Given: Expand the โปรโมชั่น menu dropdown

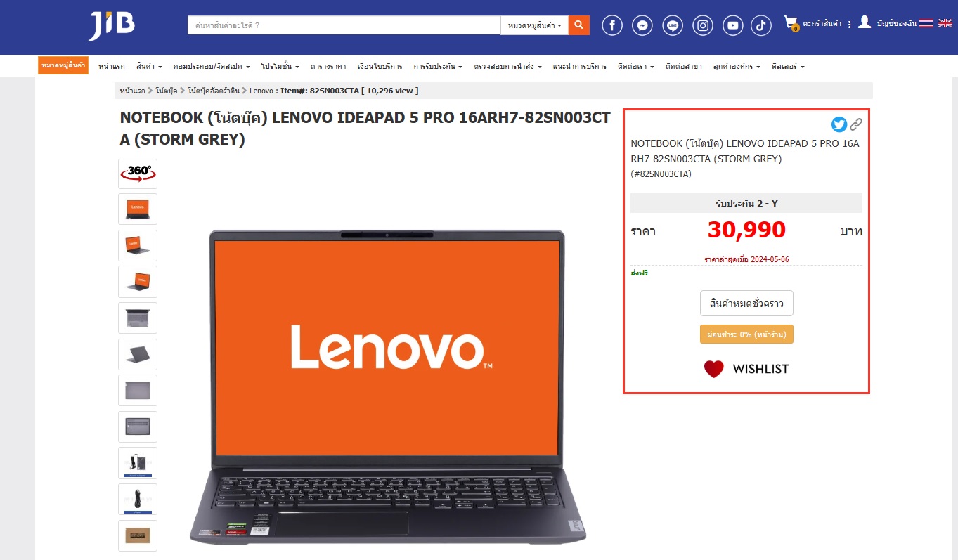Looking at the screenshot, I should click(280, 66).
